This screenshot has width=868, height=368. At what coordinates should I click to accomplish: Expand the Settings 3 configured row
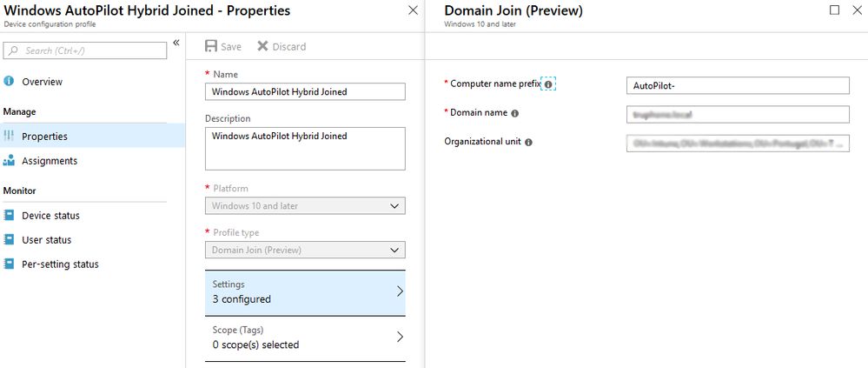[x=305, y=292]
